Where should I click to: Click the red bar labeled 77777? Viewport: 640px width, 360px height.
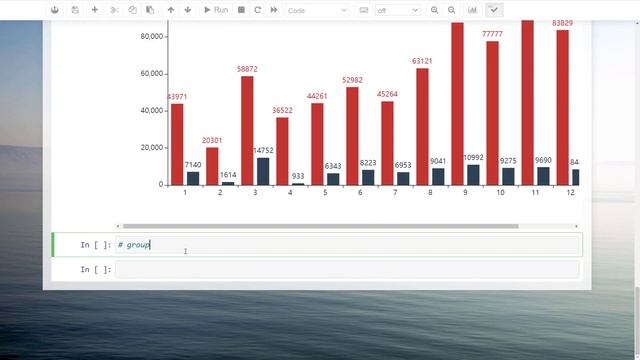[493, 113]
